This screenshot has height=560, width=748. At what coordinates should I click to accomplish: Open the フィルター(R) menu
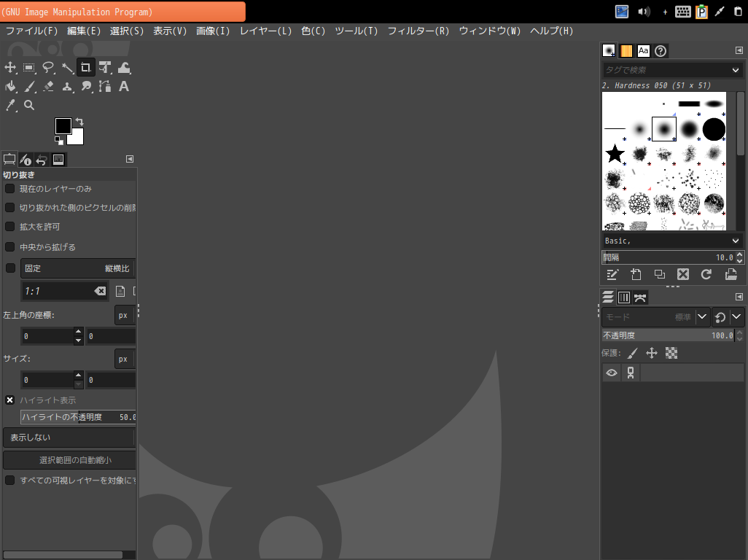pos(418,31)
